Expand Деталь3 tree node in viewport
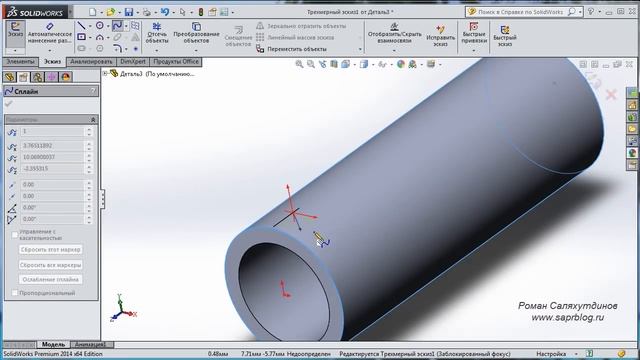Screen dimensions: 640x360 tap(105, 73)
